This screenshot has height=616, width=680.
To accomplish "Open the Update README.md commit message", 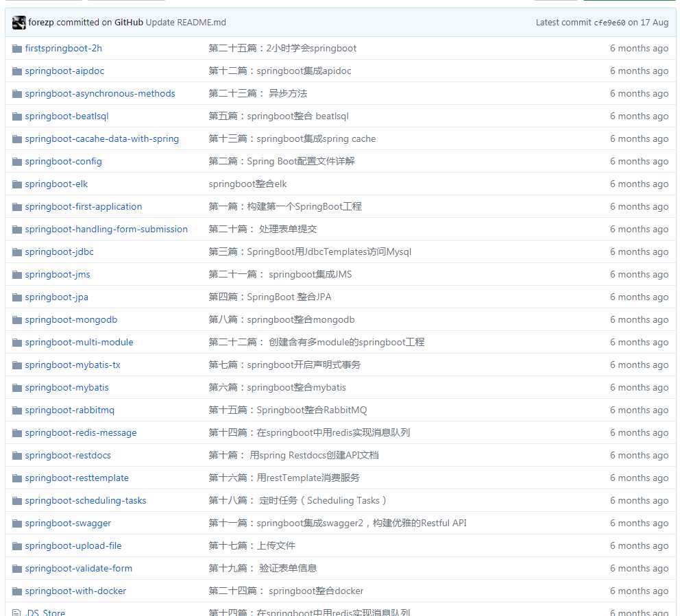I will click(x=186, y=23).
